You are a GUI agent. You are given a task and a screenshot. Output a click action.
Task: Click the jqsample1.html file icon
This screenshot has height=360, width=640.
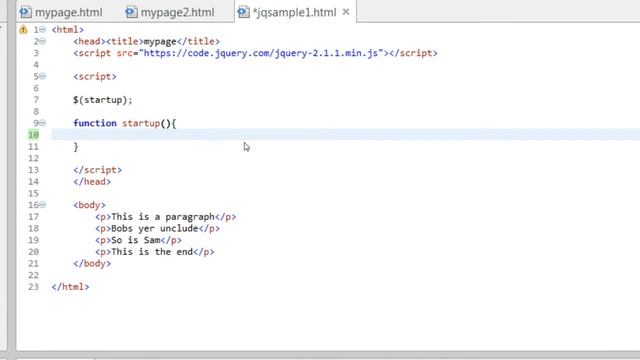(x=243, y=12)
